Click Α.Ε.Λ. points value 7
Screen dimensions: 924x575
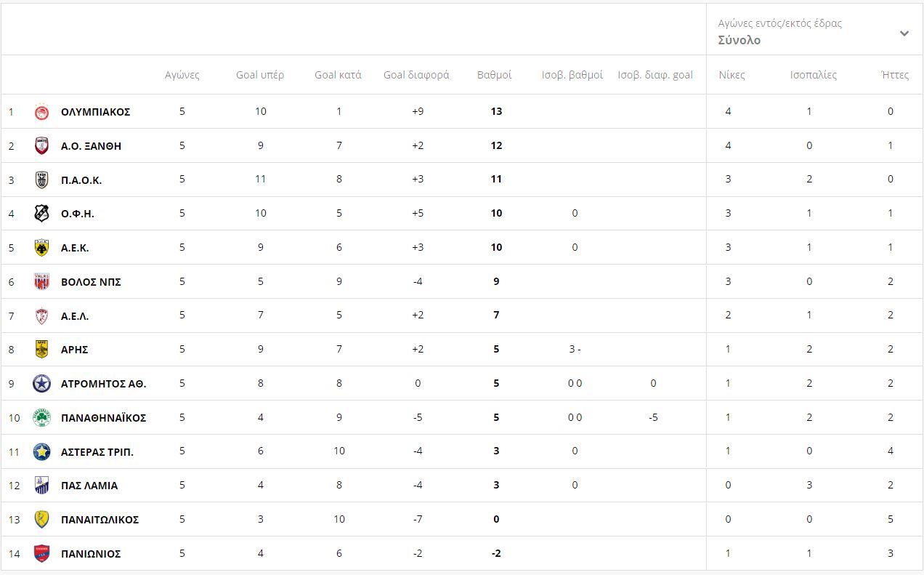(x=496, y=315)
